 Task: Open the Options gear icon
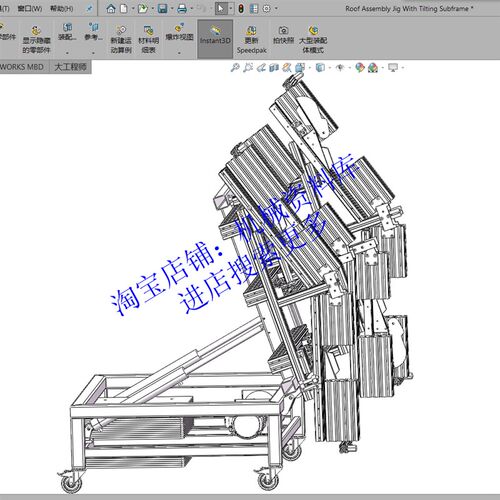click(x=266, y=8)
